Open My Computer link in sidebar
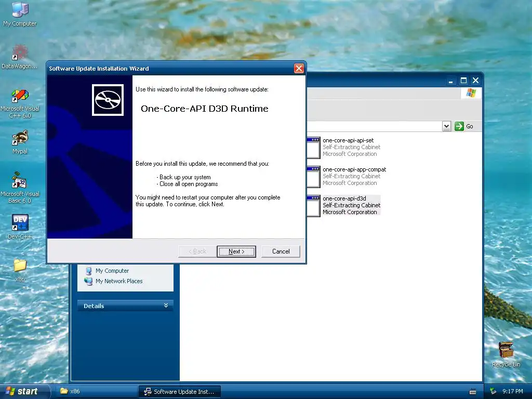 pos(112,271)
